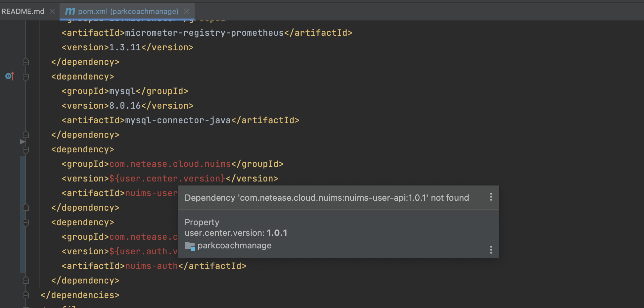Click the red nuims-user artifactId text
Viewport: 644px width, 308px height.
152,193
